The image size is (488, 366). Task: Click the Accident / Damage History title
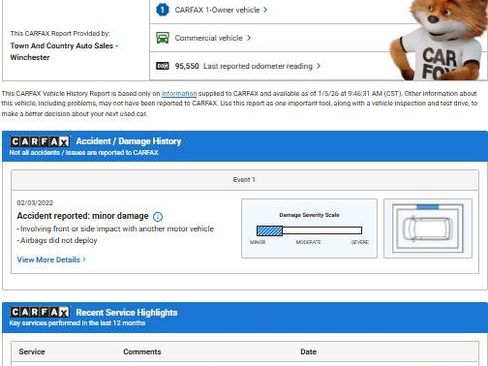128,141
